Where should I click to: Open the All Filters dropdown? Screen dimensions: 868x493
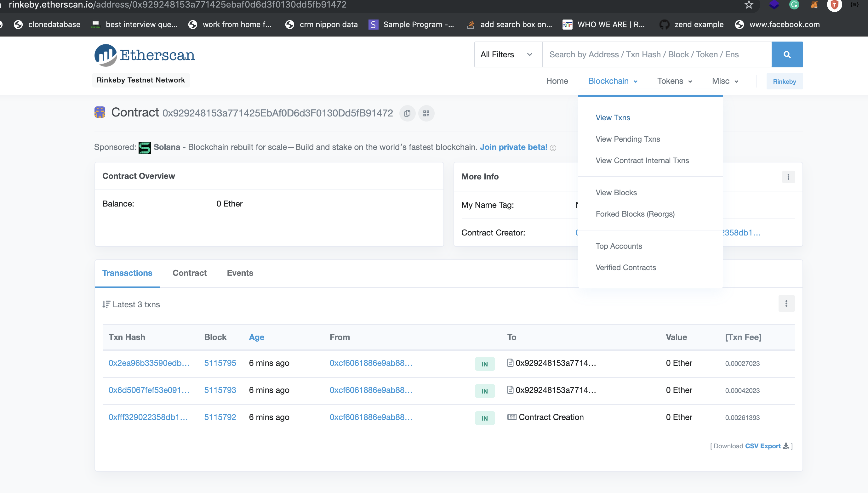[x=508, y=54]
